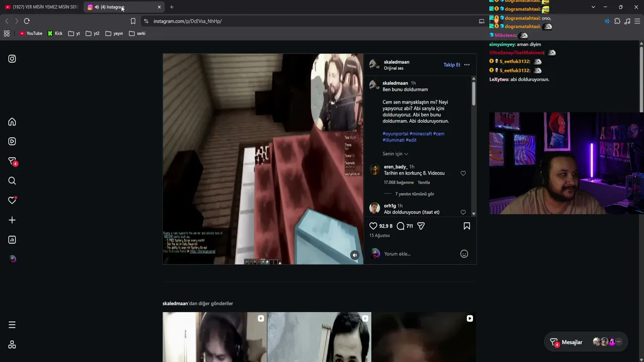The image size is (644, 362).
Task: Expand browser tab search chevron
Action: pyautogui.click(x=593, y=7)
